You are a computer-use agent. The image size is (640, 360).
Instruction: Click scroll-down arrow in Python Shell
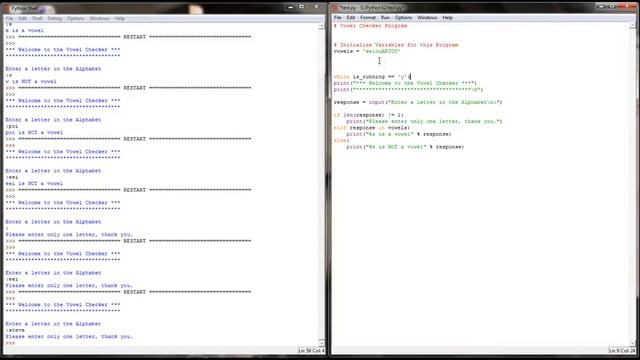322,343
